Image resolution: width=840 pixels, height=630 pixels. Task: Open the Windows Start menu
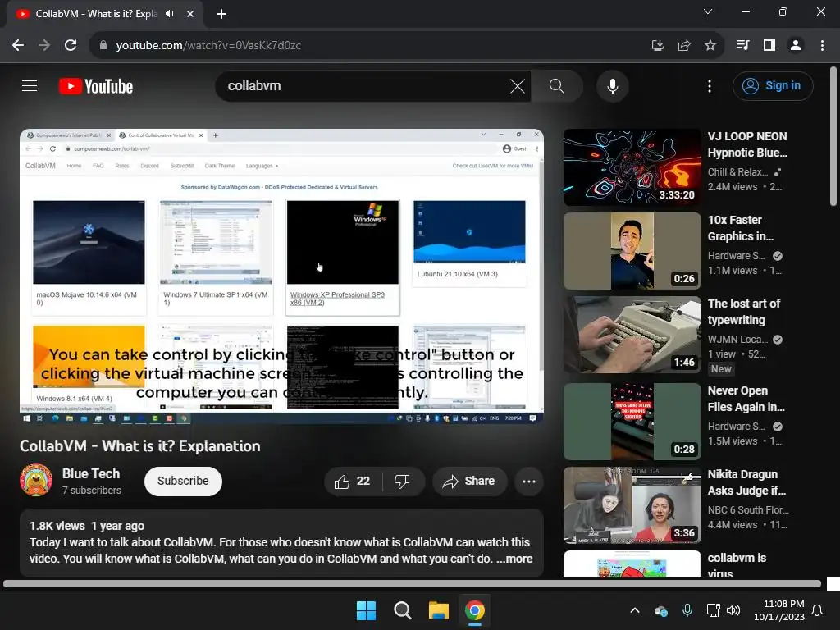click(x=367, y=610)
